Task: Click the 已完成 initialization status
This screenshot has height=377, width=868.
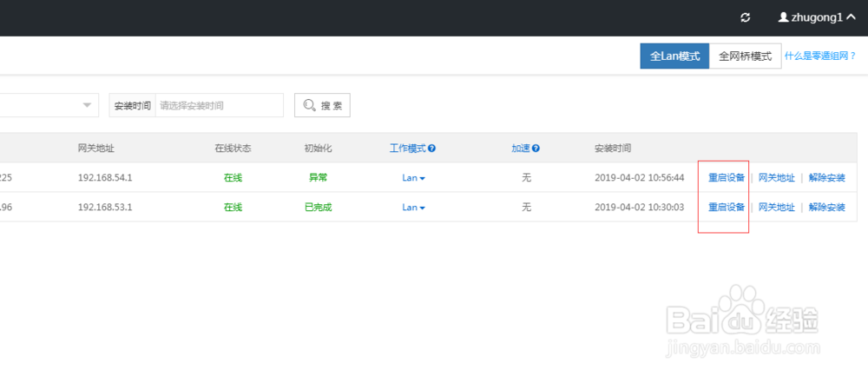Action: 319,208
